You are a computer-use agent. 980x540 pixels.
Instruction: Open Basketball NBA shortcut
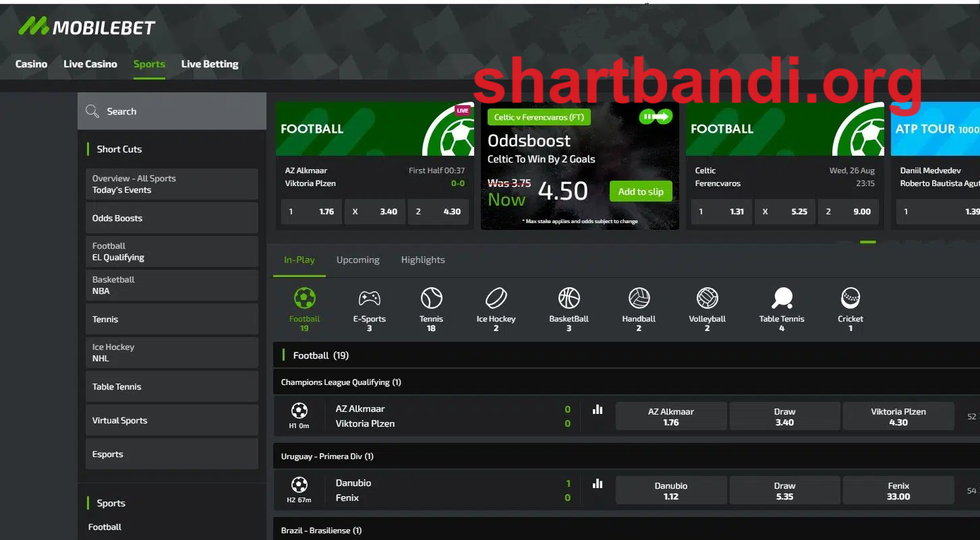tap(172, 285)
